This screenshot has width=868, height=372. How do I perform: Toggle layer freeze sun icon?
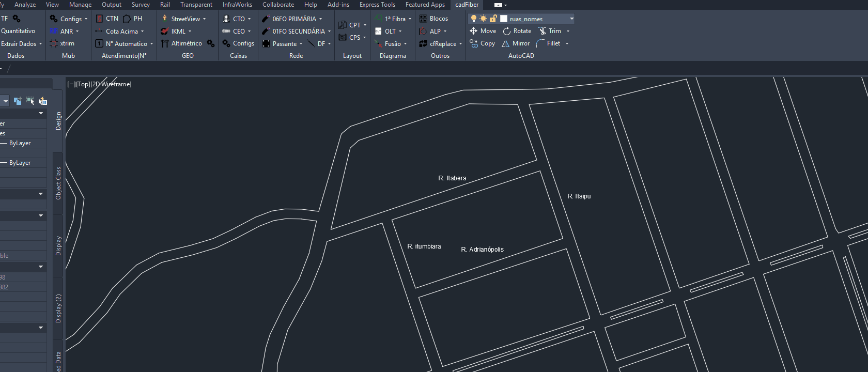[x=483, y=19]
